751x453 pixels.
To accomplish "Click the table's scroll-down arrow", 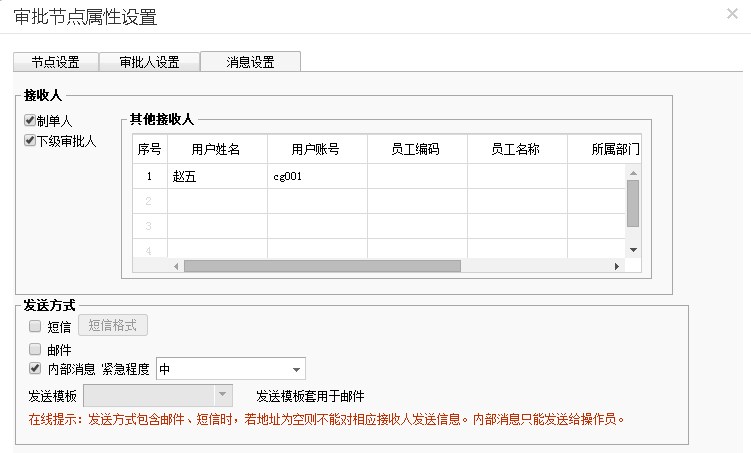I will [x=632, y=248].
